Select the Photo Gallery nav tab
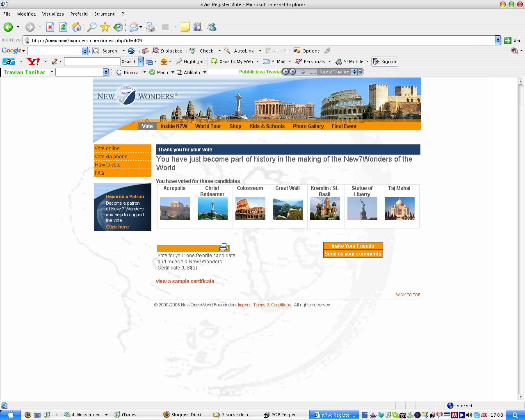Screen dimensions: 525x420 [x=308, y=126]
